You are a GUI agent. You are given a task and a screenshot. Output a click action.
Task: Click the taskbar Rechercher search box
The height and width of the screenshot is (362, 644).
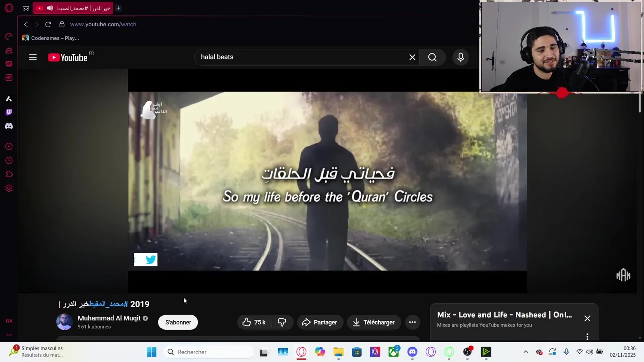(x=208, y=352)
